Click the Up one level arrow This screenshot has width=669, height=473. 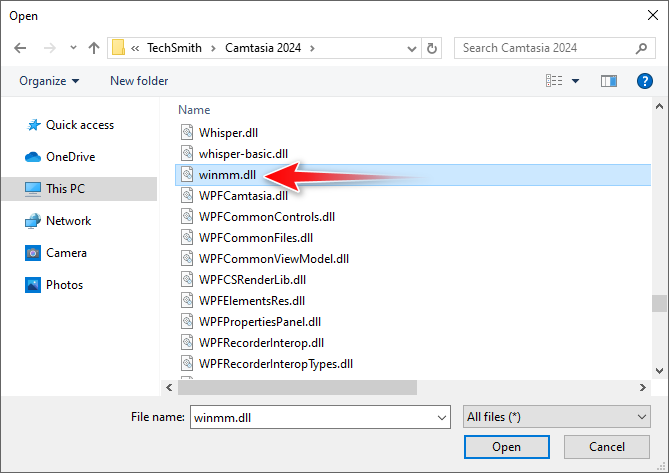click(x=93, y=48)
